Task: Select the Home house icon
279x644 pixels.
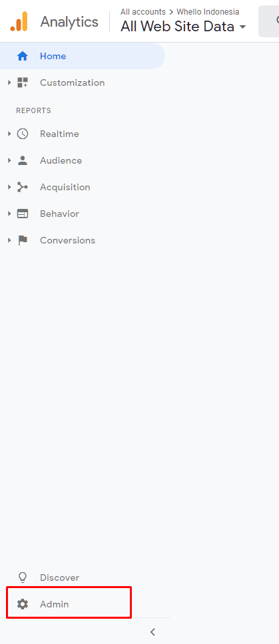Action: point(22,56)
